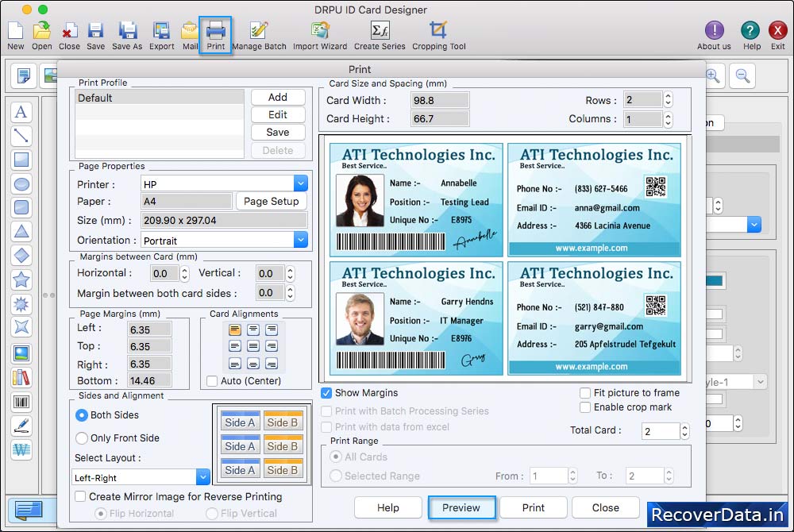Image resolution: width=794 pixels, height=532 pixels.
Task: Click the Print button at dialog bottom
Action: (534, 507)
